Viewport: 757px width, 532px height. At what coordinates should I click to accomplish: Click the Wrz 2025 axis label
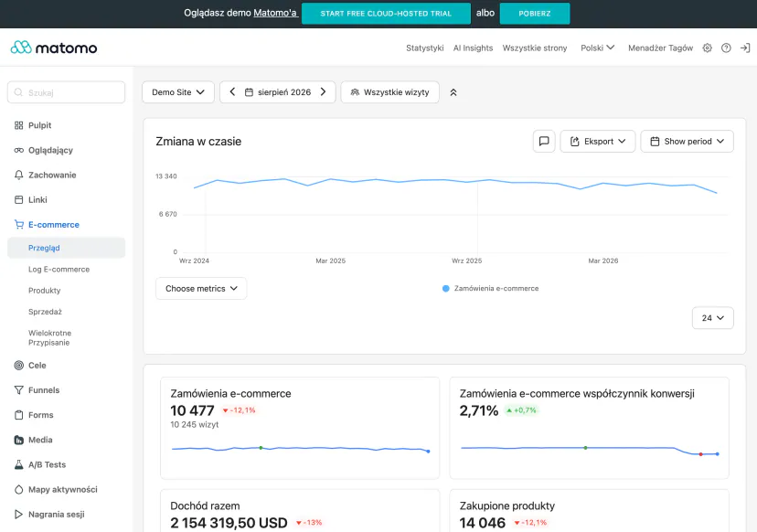click(x=467, y=261)
